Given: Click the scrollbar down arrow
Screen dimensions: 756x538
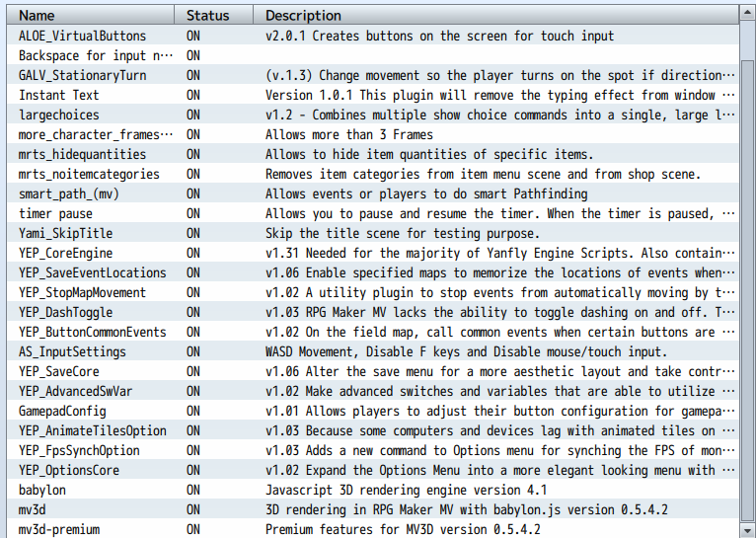Looking at the screenshot, I should tap(747, 529).
